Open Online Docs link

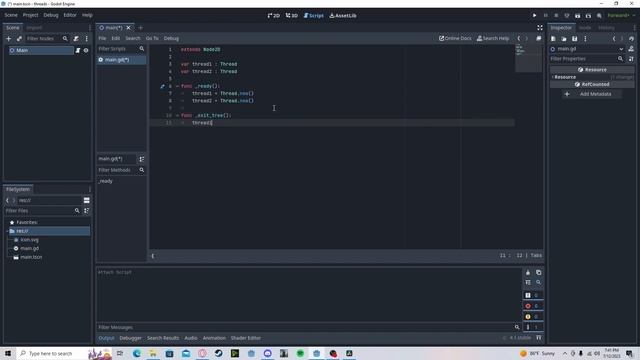click(455, 38)
